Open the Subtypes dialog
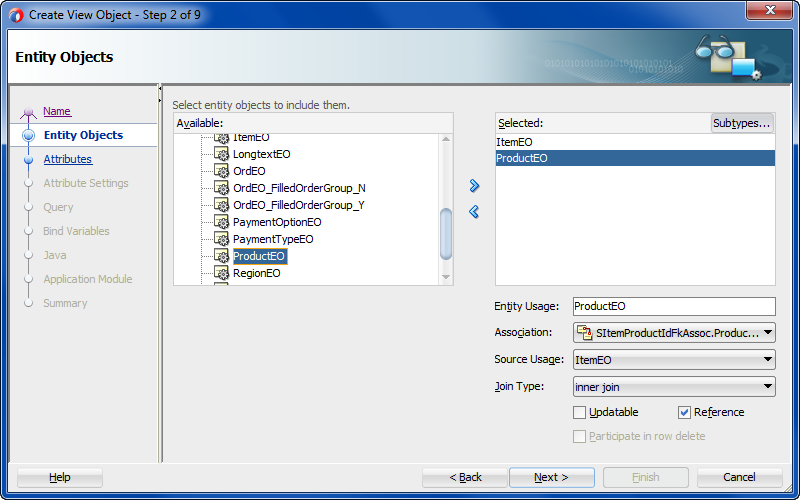 [x=742, y=123]
